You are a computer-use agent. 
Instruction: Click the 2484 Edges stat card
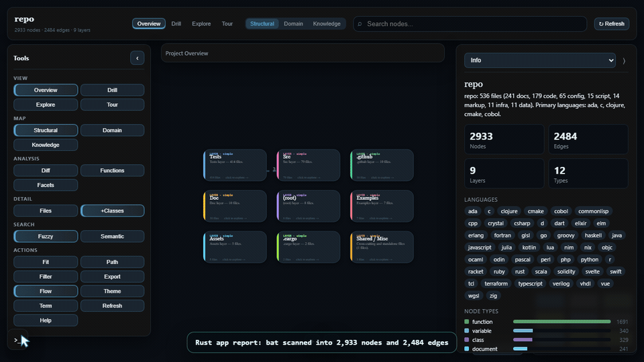588,139
